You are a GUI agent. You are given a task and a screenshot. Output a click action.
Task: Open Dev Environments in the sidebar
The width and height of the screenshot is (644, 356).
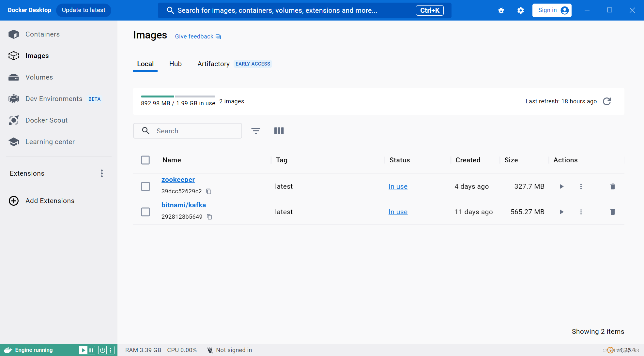[54, 98]
